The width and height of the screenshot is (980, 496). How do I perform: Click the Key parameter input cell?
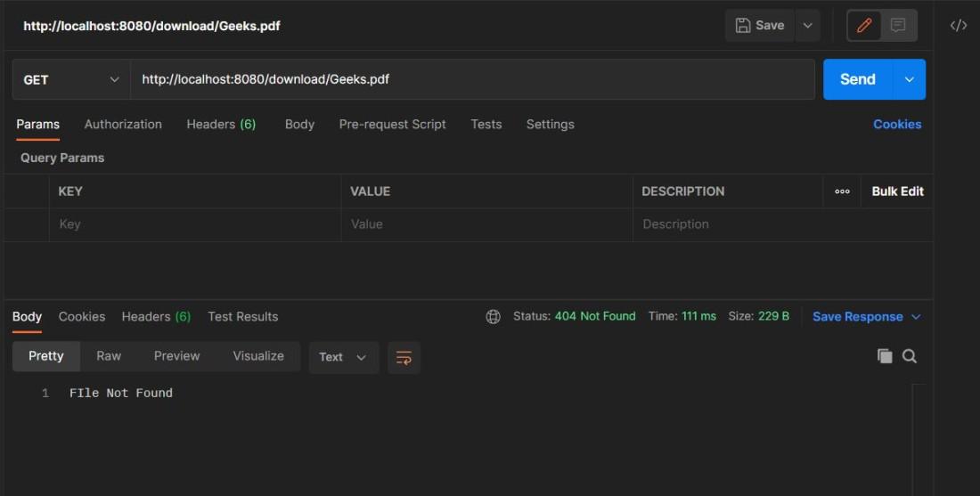195,224
